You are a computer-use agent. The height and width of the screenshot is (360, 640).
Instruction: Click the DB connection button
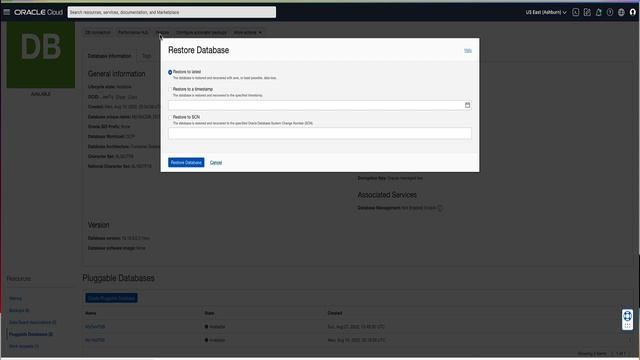[x=98, y=33]
